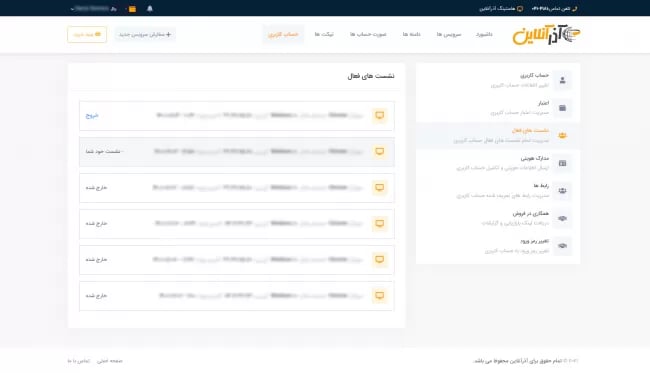The image size is (650, 373).
Task: Click the orange icon beside نشست های فعال
Action: (x=563, y=136)
